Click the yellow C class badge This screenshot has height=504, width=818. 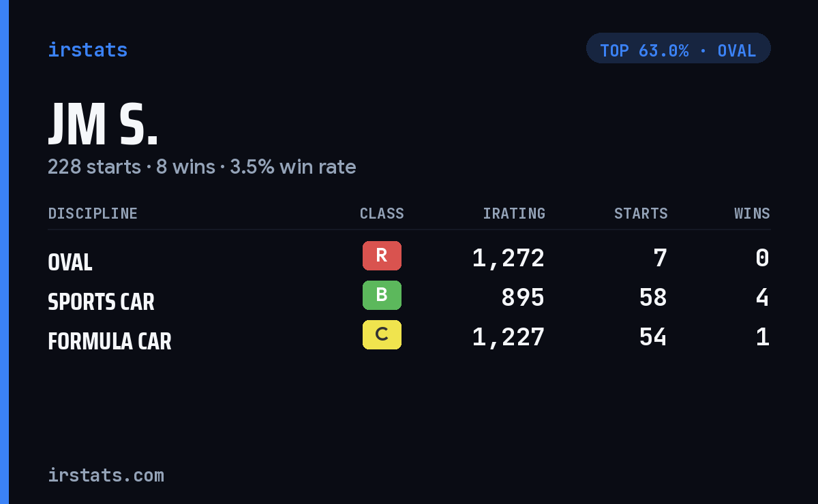pyautogui.click(x=382, y=334)
